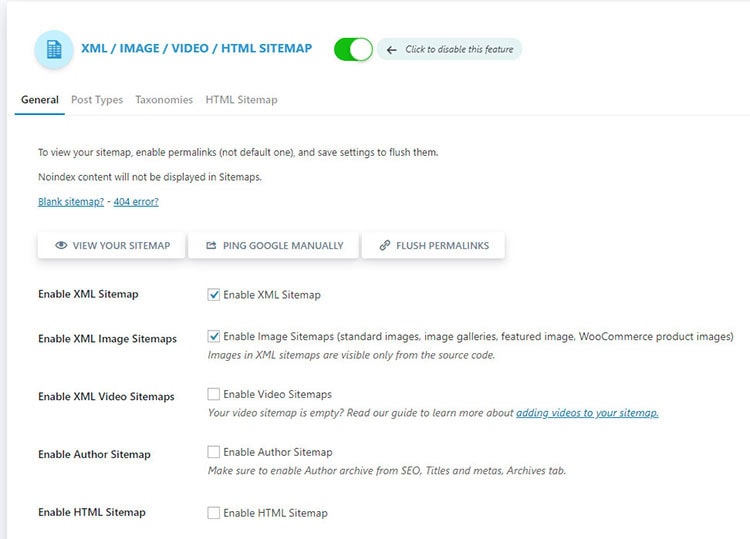Click 'Make sure to enable Author archive' note
Screen dimensions: 750x539
(x=386, y=471)
